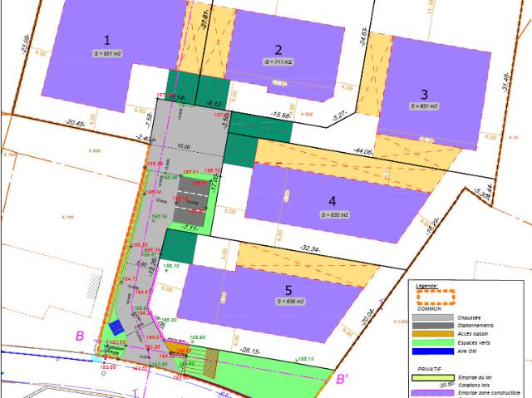The width and height of the screenshot is (532, 398).
Task: Click the grey Chaussée legend swatch
Action: 433,317
